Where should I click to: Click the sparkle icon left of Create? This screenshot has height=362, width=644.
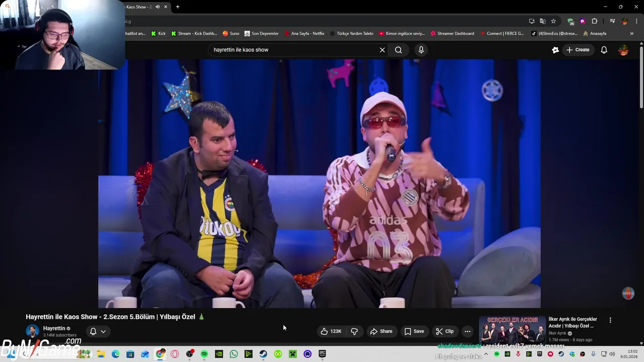(x=555, y=50)
